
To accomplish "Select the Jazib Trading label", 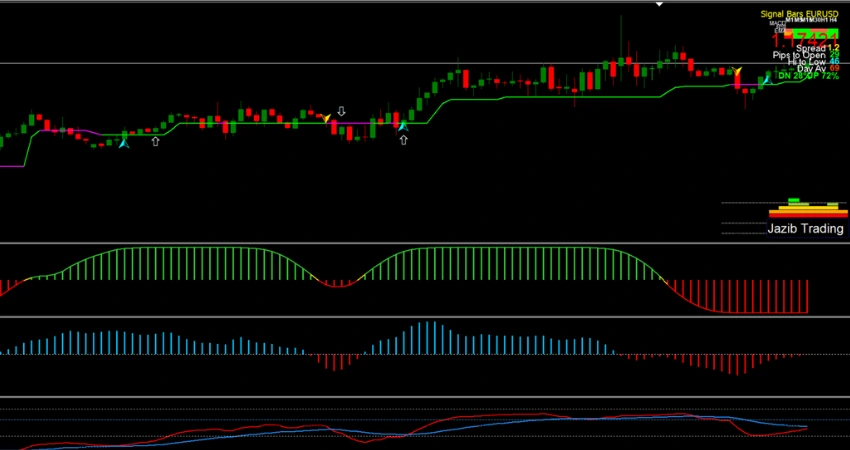I will (804, 229).
